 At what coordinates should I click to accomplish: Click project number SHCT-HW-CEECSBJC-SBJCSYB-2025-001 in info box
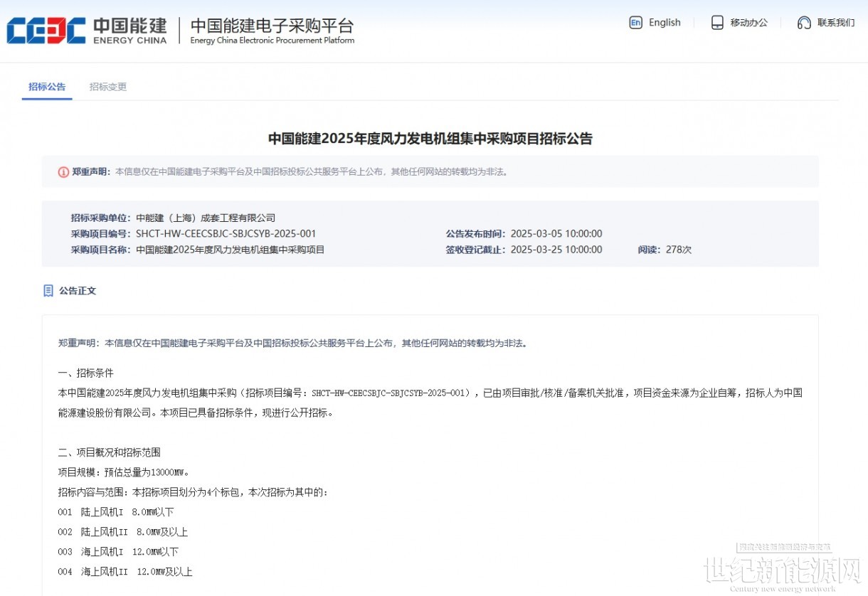click(226, 234)
